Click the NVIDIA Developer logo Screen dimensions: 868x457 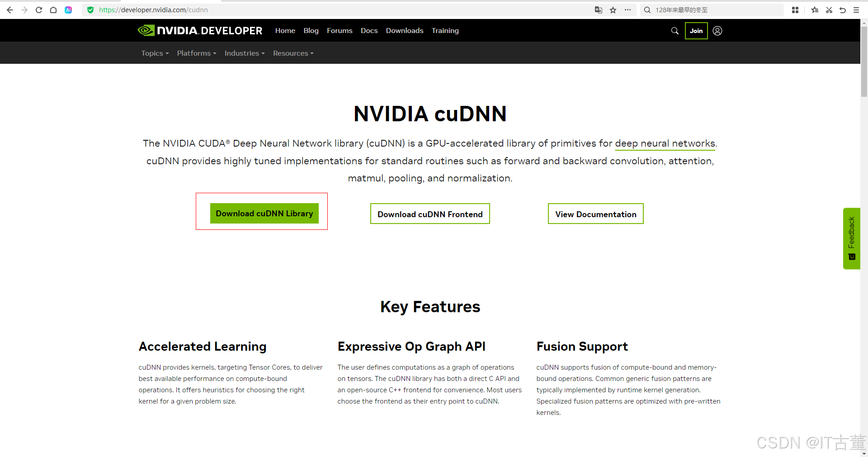(200, 30)
